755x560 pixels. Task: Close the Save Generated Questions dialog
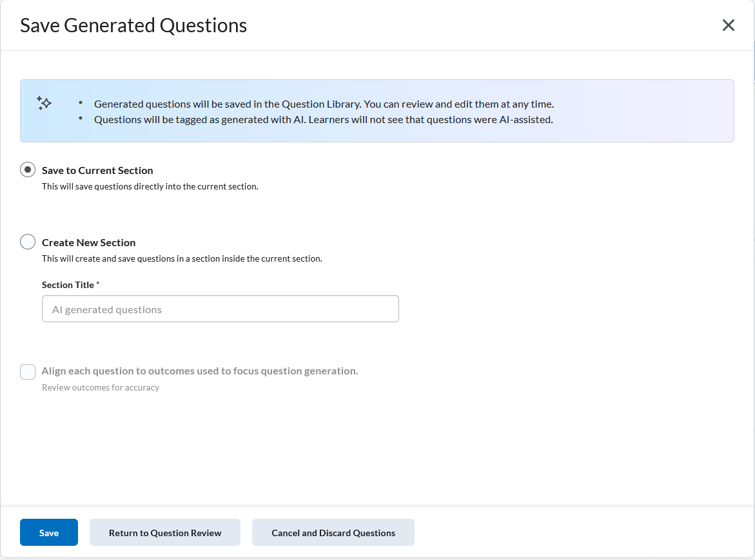[728, 25]
